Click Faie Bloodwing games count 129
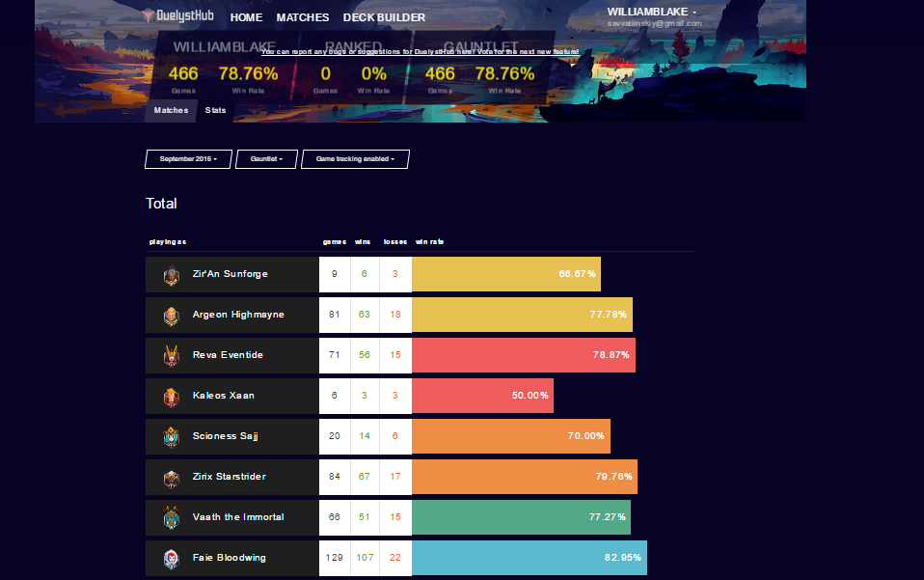 pyautogui.click(x=335, y=558)
